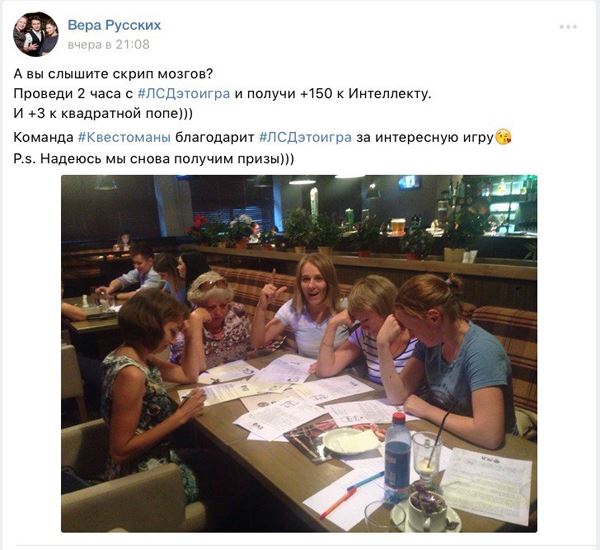Viewport: 600px width, 550px height.
Task: Click the word Команда in the post
Action: (43, 137)
